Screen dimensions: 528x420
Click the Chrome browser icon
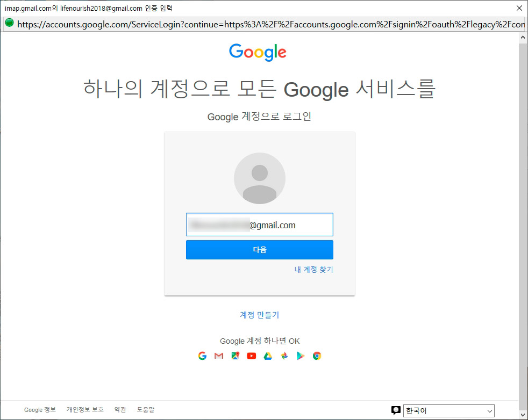tap(317, 356)
